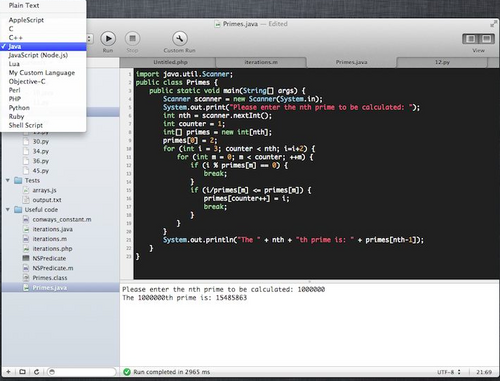Click the new folder button in sidebar footer
This screenshot has width=500, height=381.
pyautogui.click(x=22, y=372)
